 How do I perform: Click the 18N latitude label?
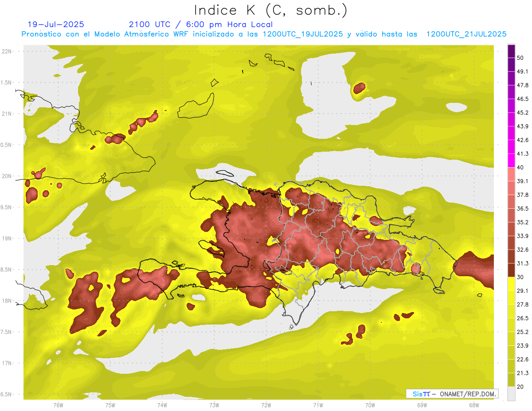coord(7,301)
